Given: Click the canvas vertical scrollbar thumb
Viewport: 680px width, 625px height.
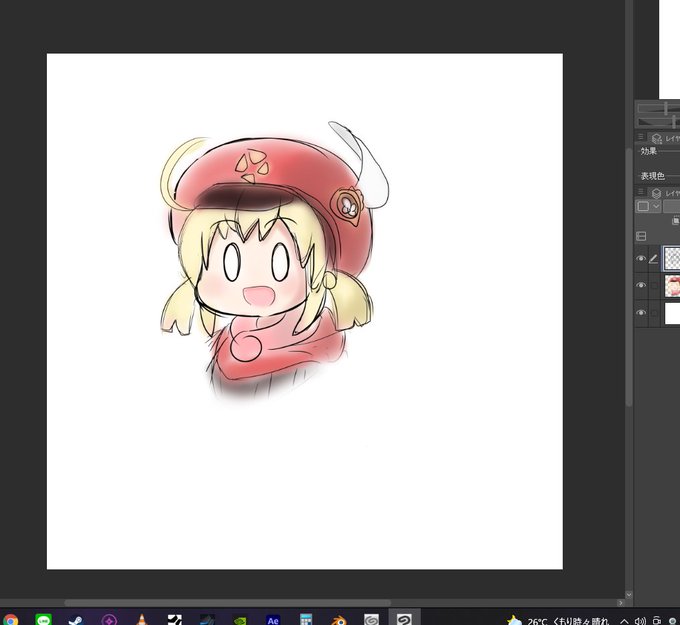Looking at the screenshot, I should click(x=629, y=278).
